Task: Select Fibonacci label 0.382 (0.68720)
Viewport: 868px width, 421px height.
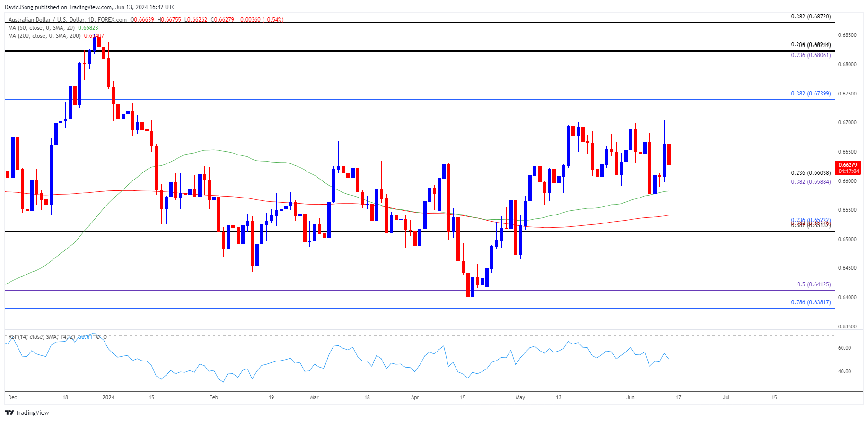Action: [x=811, y=17]
